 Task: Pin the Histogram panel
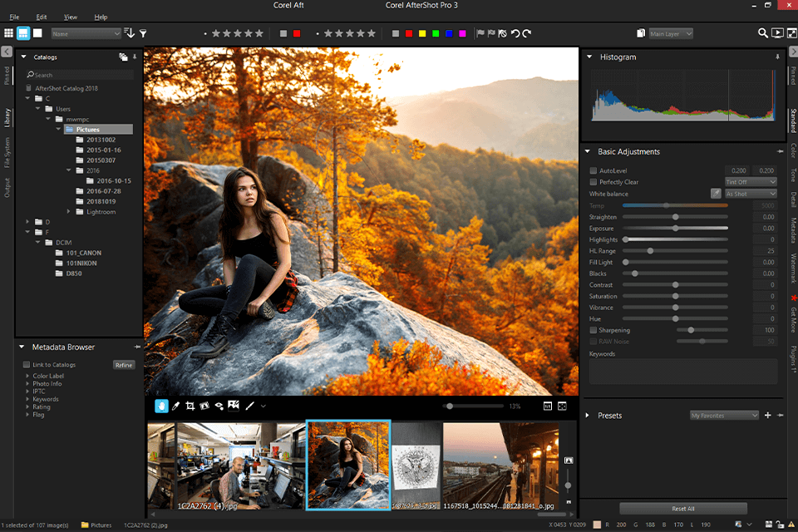click(x=778, y=57)
